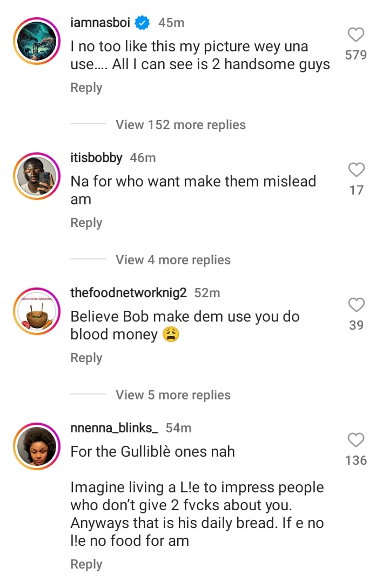Like thefoodnetworknig2's comment
The image size is (389, 588).
click(x=356, y=305)
